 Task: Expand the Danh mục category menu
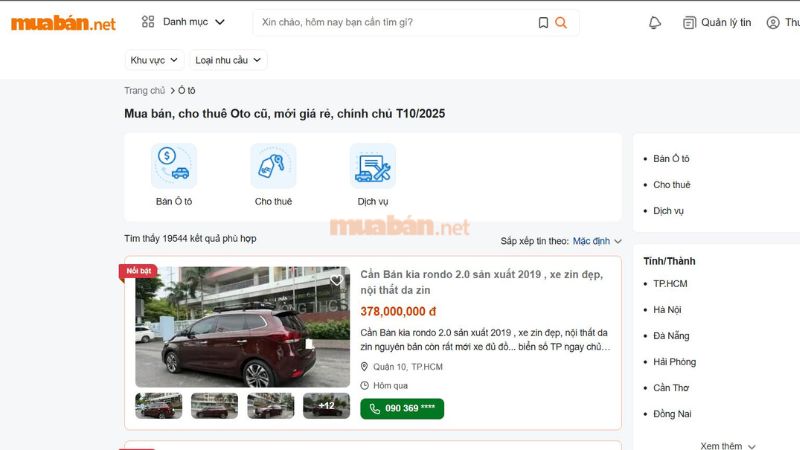[183, 22]
